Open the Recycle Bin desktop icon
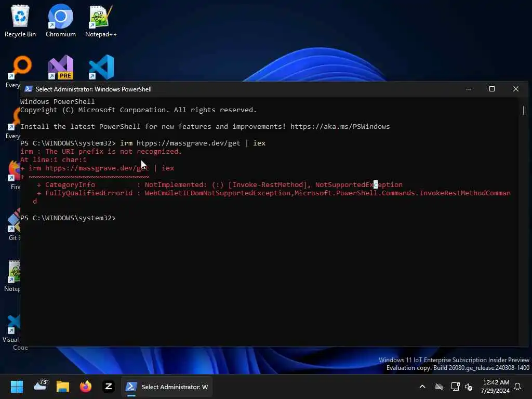The image size is (532, 399). pyautogui.click(x=20, y=20)
